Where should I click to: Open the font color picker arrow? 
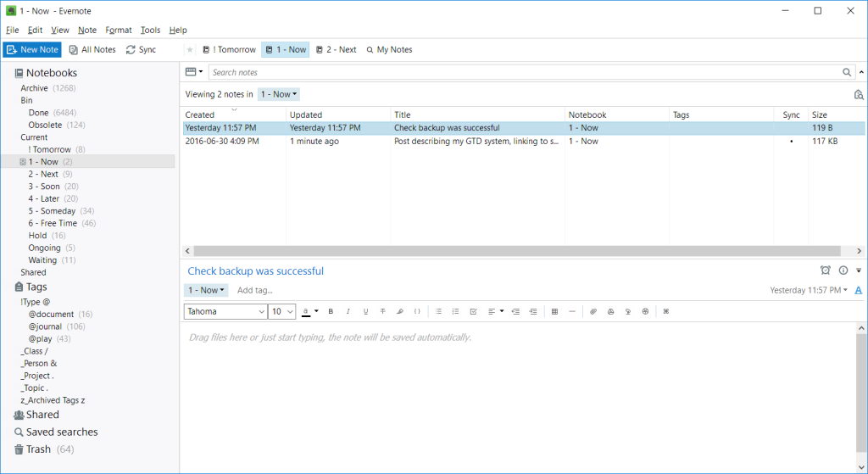[x=316, y=311]
